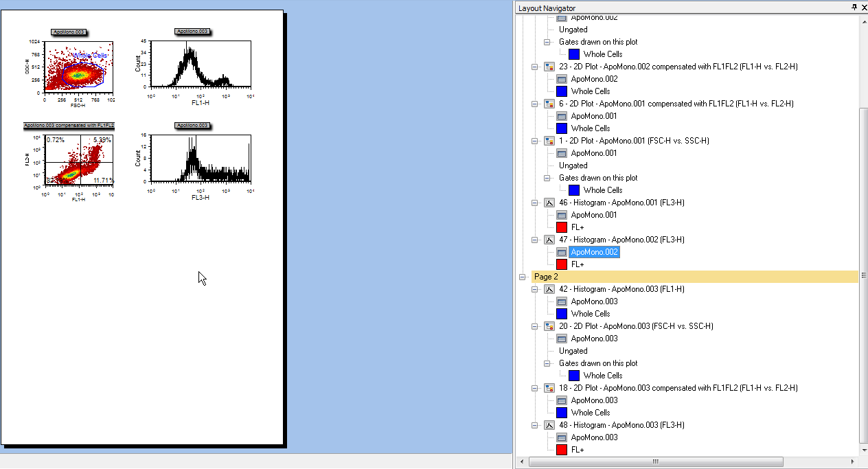Click the FL1-H vs FL2-H quadrant plot

point(79,160)
